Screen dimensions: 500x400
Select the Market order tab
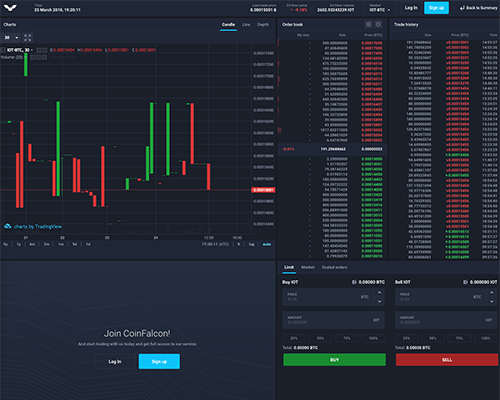coord(308,267)
